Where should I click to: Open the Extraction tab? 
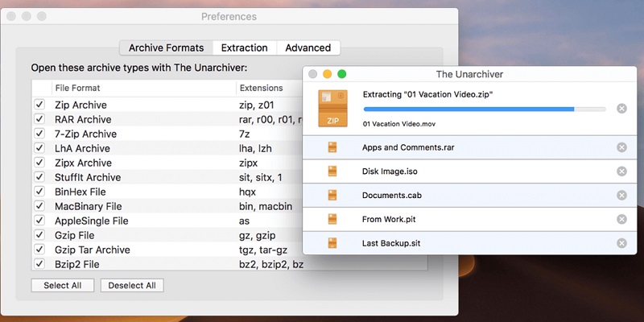245,47
